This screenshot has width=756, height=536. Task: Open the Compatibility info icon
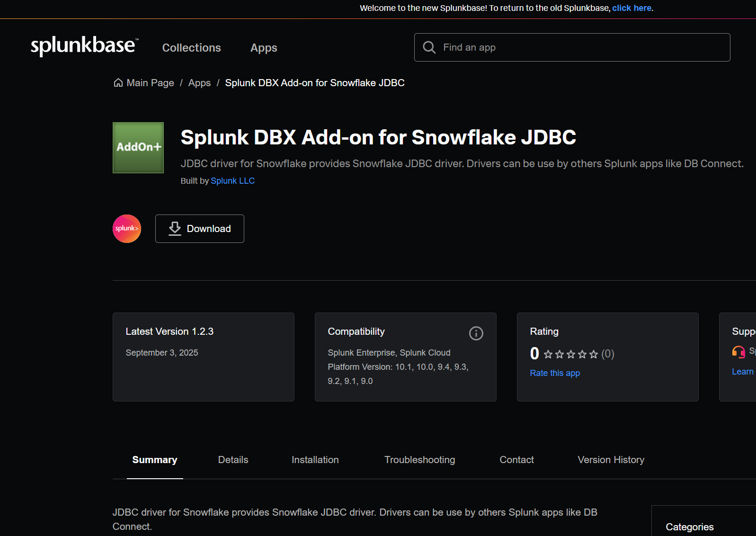[476, 333]
